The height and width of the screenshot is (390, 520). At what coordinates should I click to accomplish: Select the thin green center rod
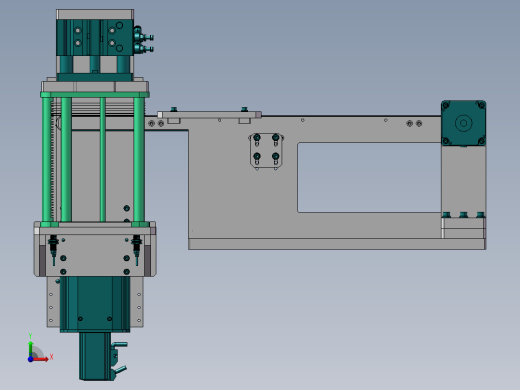click(103, 159)
